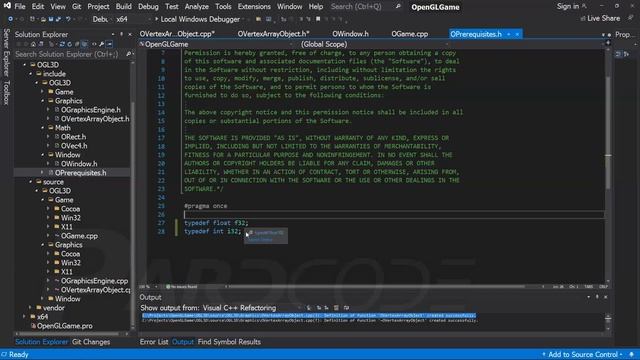Open the Toolbox side tab

click(6, 93)
